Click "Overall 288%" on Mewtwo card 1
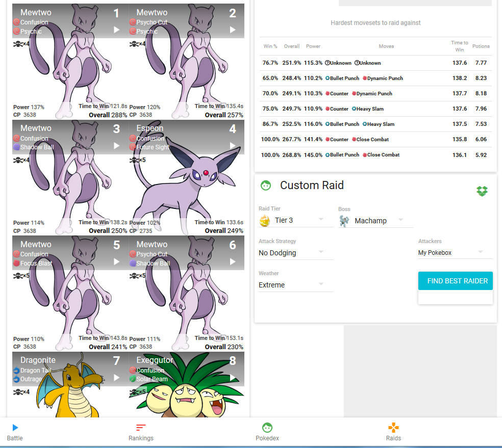Viewport: 502px width, 448px height. tap(108, 115)
